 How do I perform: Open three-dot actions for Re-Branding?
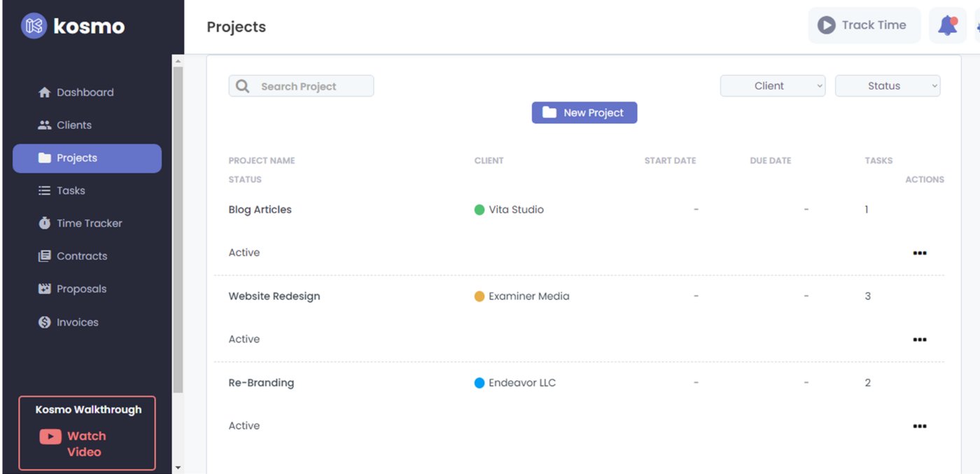coord(919,426)
